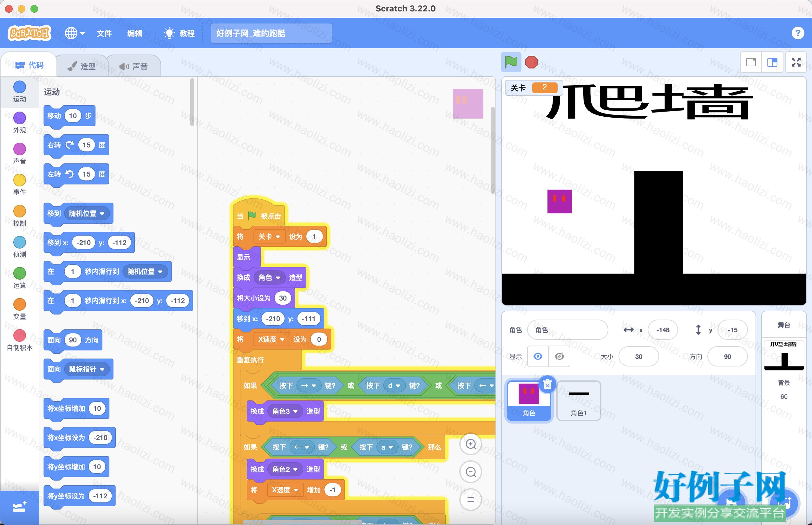
Task: Delete the 角色 sprite with trash icon
Action: pos(547,385)
